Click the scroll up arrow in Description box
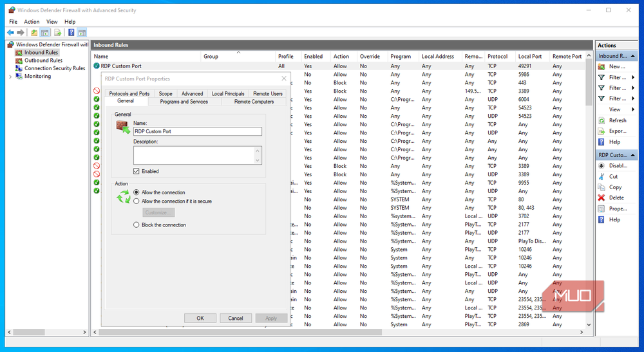Image resolution: width=644 pixels, height=352 pixels. pyautogui.click(x=258, y=151)
